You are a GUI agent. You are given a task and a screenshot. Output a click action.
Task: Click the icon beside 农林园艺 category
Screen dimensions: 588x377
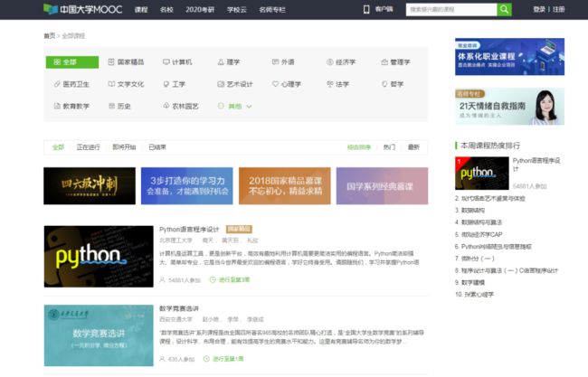[x=166, y=106]
